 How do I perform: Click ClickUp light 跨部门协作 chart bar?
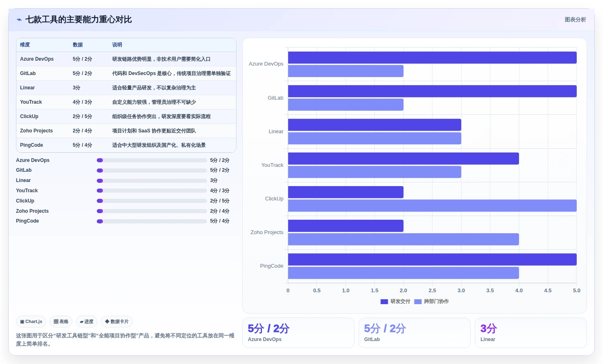(432, 206)
